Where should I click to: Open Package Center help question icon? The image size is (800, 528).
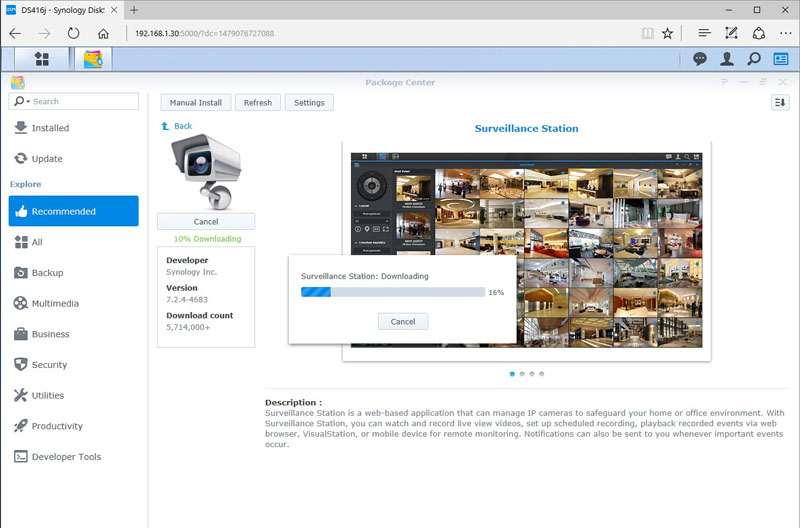click(x=724, y=82)
